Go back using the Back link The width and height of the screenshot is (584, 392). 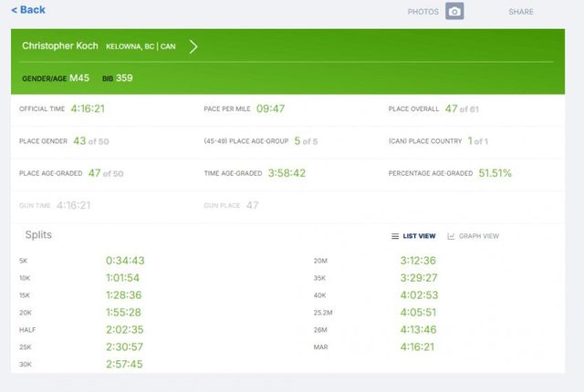click(x=28, y=10)
